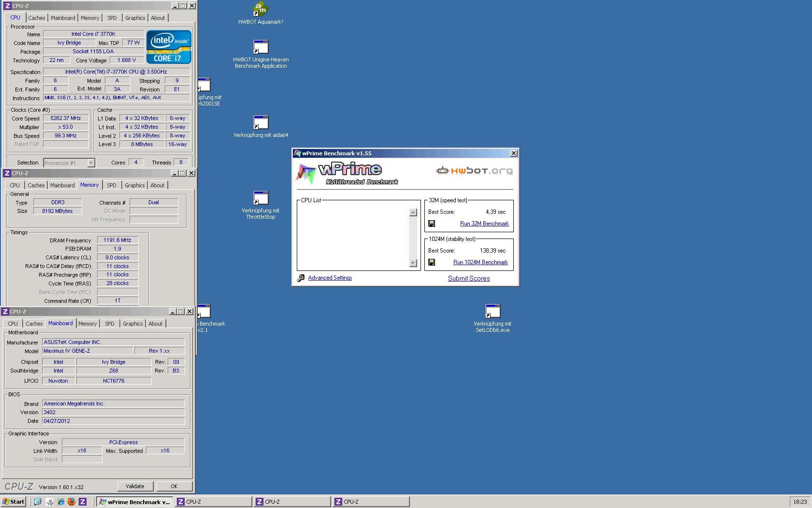Screen dimensions: 812x508
Task: Open About tab in top CPU-Z window
Action: tap(158, 18)
